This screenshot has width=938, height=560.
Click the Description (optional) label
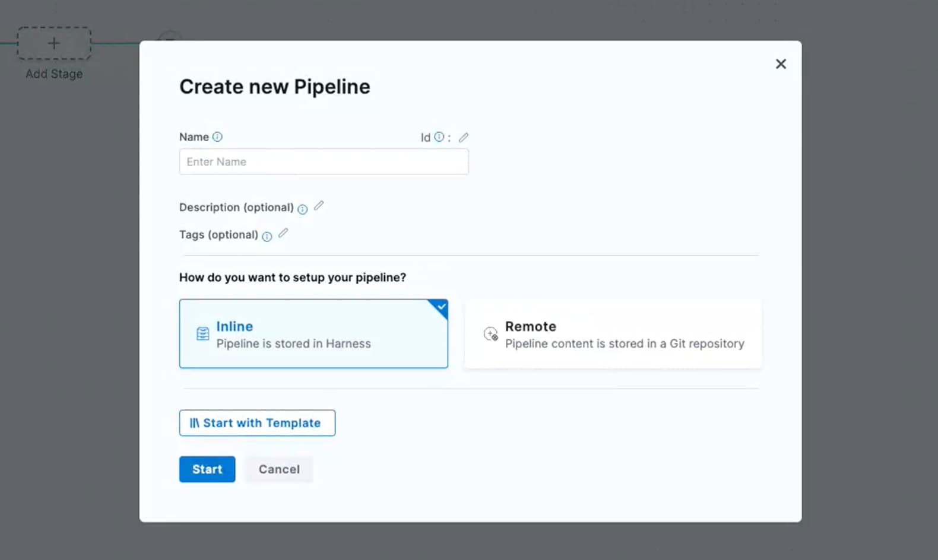tap(236, 208)
